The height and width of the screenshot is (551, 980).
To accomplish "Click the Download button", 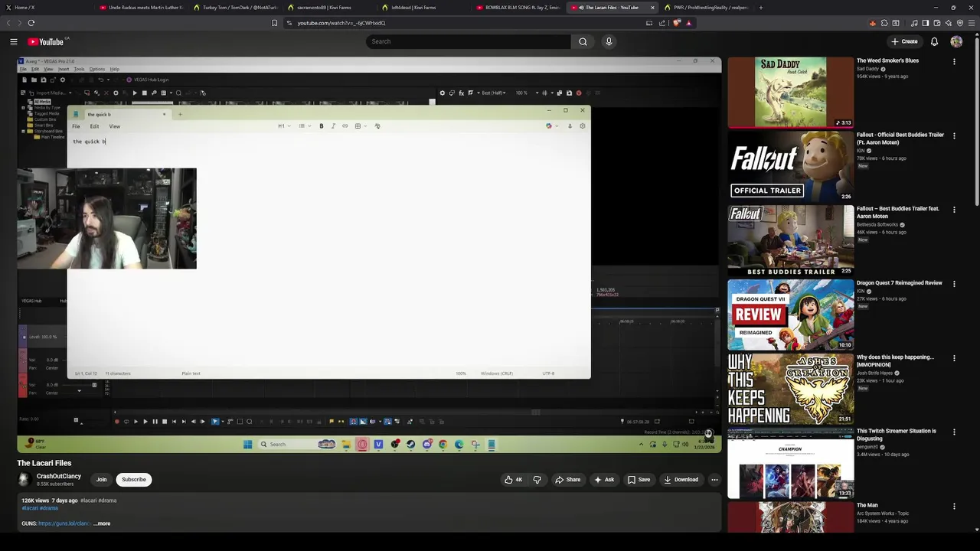I will click(x=681, y=480).
